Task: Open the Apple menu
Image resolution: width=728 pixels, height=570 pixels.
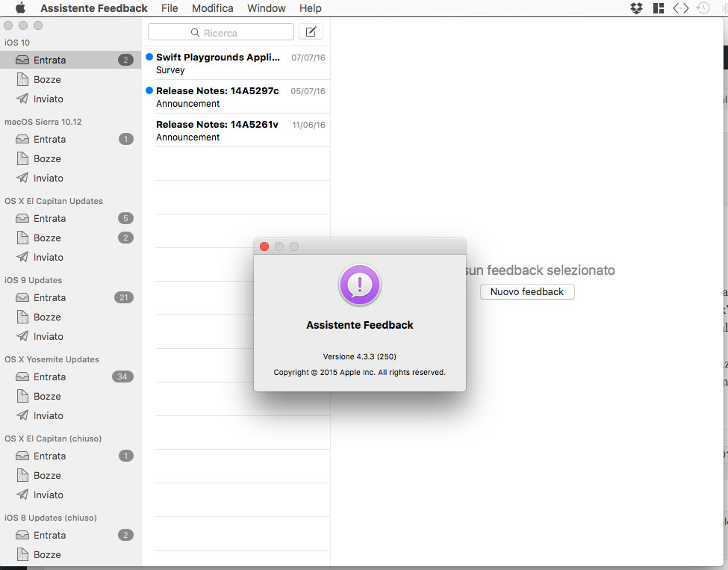Action: 20,8
